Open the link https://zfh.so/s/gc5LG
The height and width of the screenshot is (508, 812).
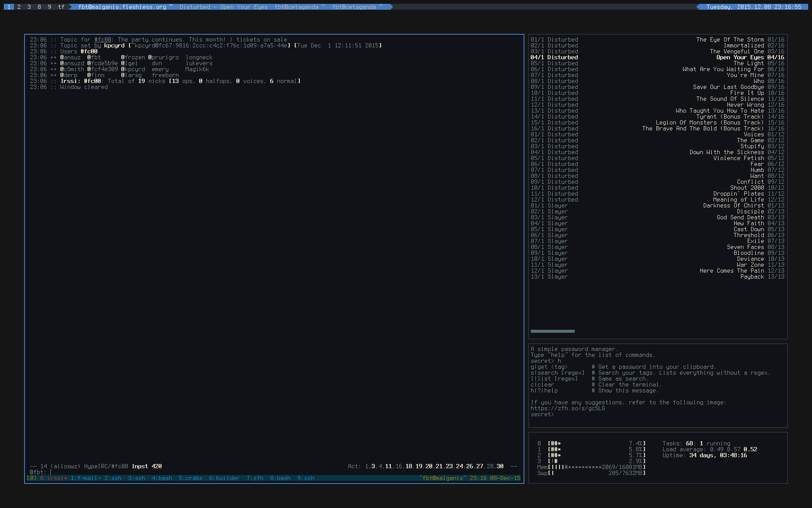(568, 408)
